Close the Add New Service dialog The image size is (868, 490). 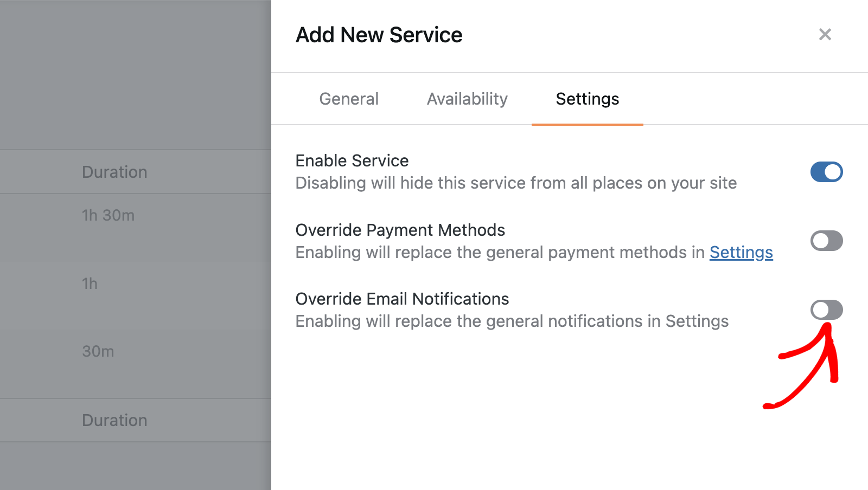tap(825, 34)
